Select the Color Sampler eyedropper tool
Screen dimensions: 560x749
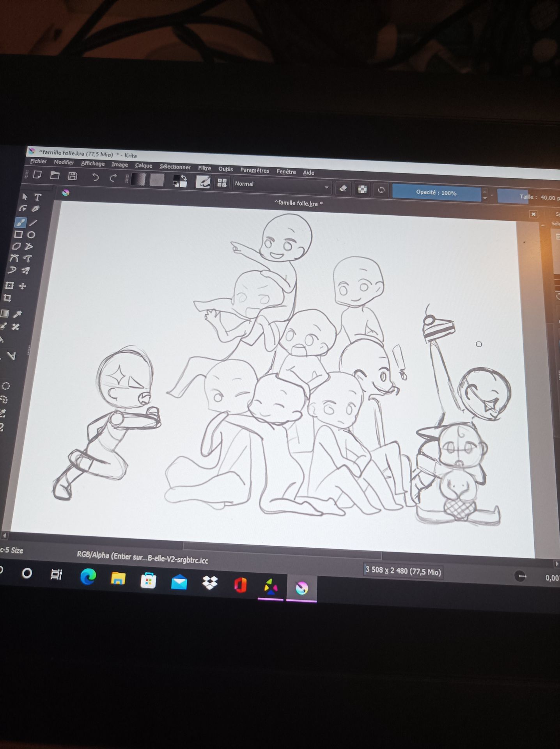point(18,314)
